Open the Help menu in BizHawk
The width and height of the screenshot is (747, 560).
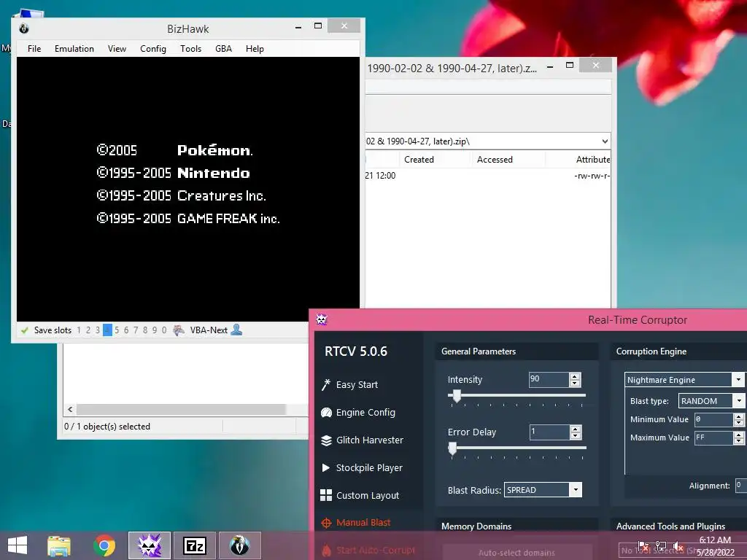(255, 49)
